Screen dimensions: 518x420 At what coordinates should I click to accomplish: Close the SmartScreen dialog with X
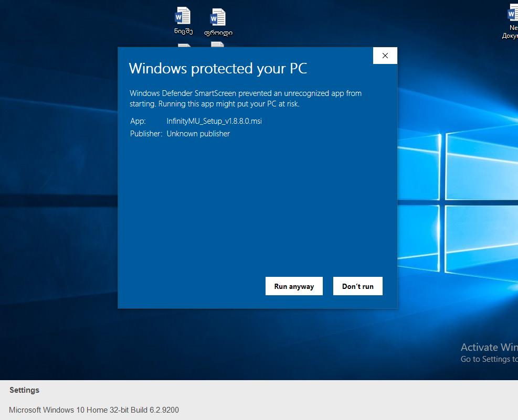pyautogui.click(x=385, y=56)
